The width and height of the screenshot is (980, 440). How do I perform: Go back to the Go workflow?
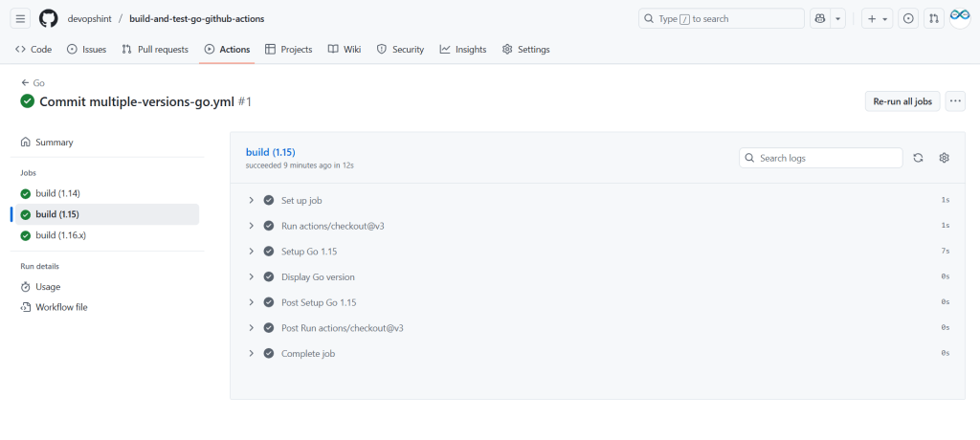click(x=33, y=83)
